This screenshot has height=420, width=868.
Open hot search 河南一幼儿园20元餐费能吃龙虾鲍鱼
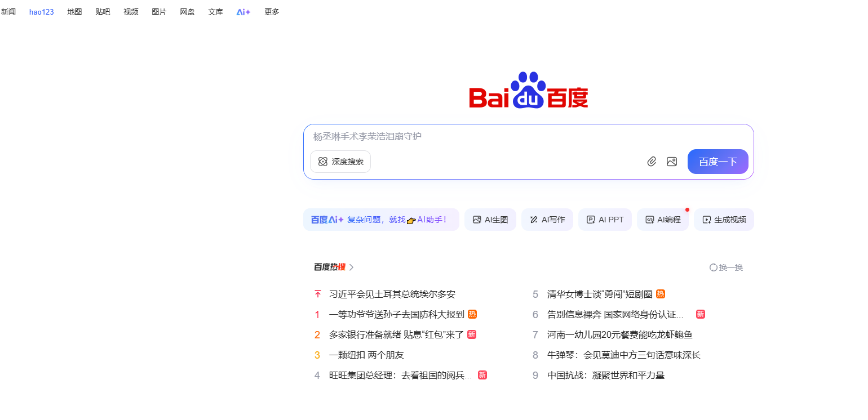(620, 334)
